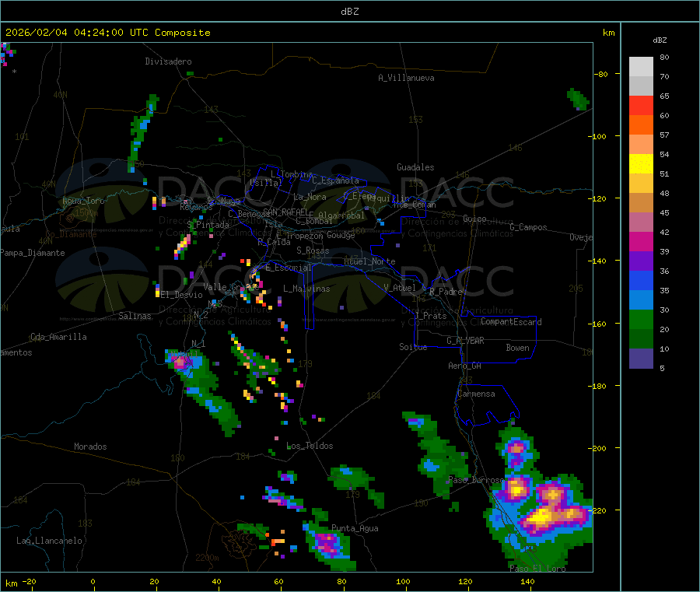This screenshot has height=592, width=700.
Task: Click the G_Campos map label
Action: click(528, 227)
